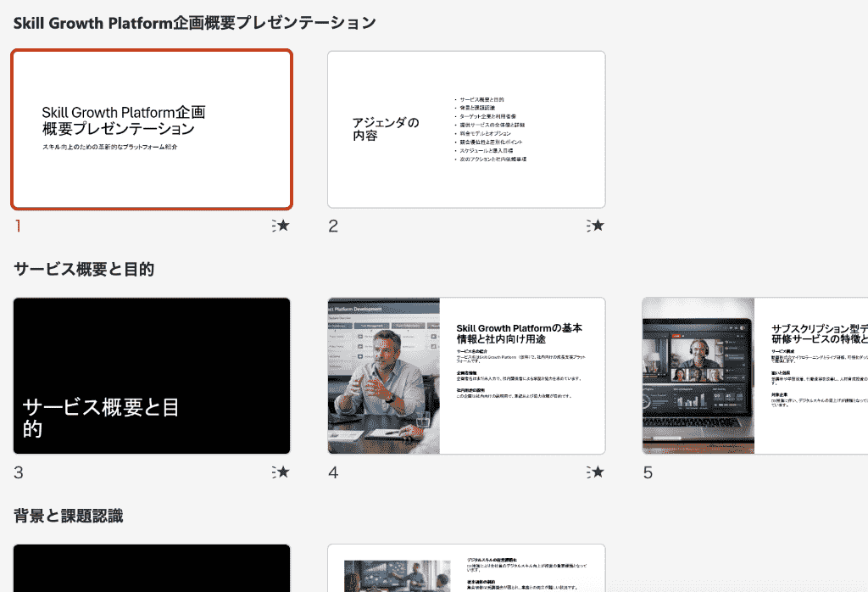Select the 背景と課題認識 section header
The width and height of the screenshot is (868, 592).
point(69,516)
